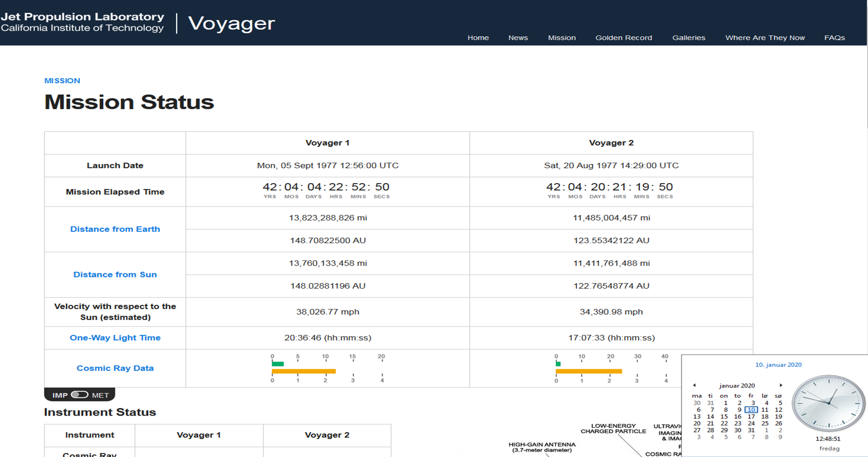Image resolution: width=868 pixels, height=457 pixels.
Task: Click the Voyager site title
Action: coord(231,23)
